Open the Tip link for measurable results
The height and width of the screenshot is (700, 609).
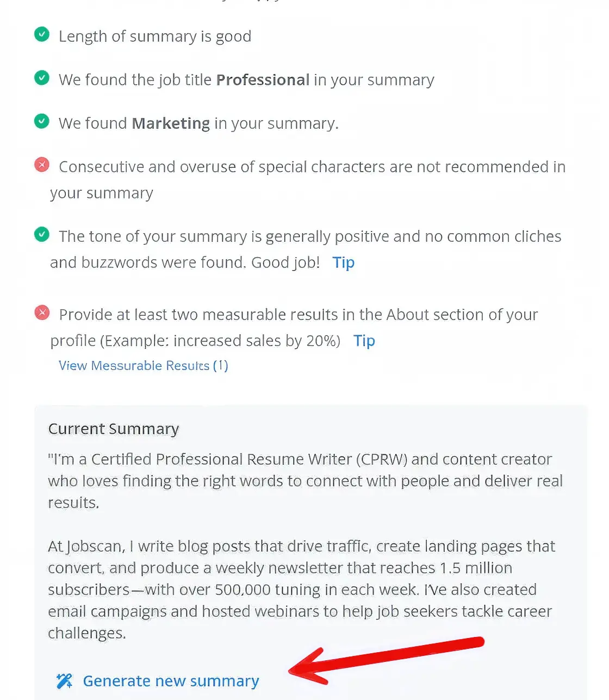(364, 341)
